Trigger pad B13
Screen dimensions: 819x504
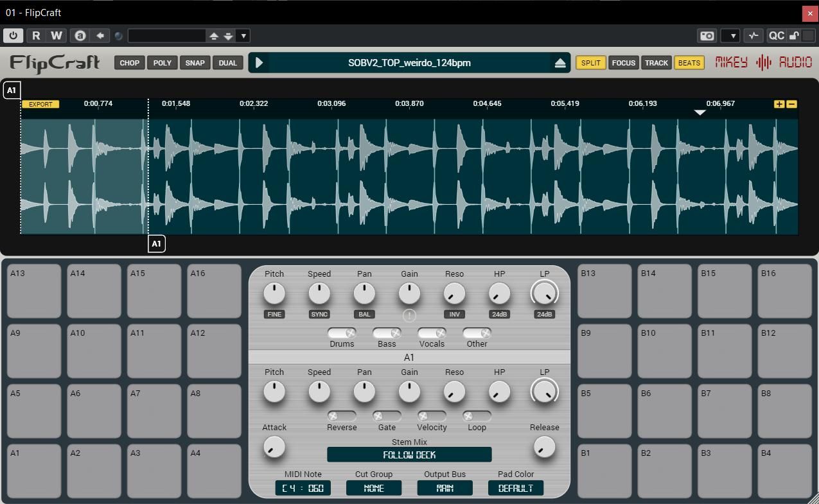604,291
